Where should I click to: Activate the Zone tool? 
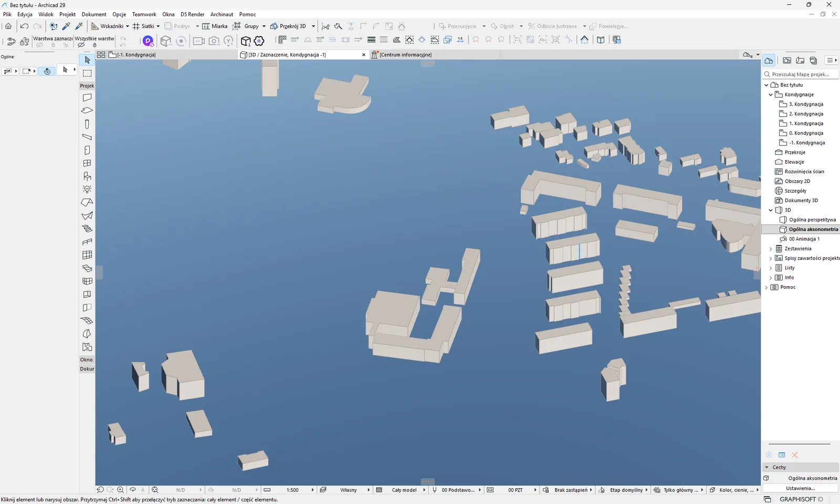(x=87, y=347)
